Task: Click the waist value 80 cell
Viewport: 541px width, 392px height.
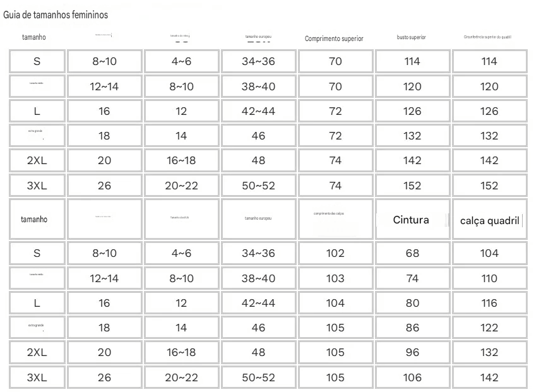Action: (413, 304)
